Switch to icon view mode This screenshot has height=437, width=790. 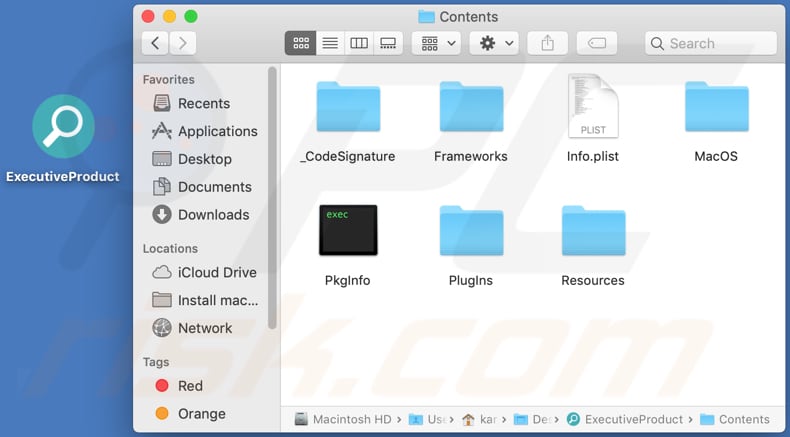pos(300,43)
